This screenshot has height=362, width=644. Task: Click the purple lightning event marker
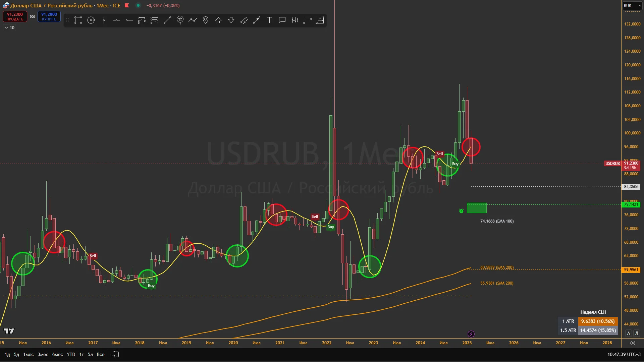pos(471,334)
